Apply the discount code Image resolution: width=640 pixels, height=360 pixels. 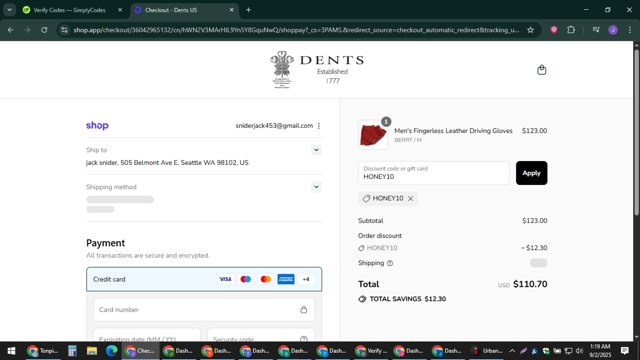(531, 173)
